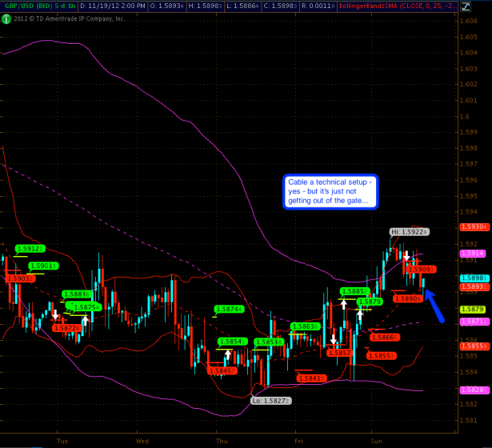Click the Lo: 1.5827 price bubble
The image size is (492, 448).
(x=271, y=400)
